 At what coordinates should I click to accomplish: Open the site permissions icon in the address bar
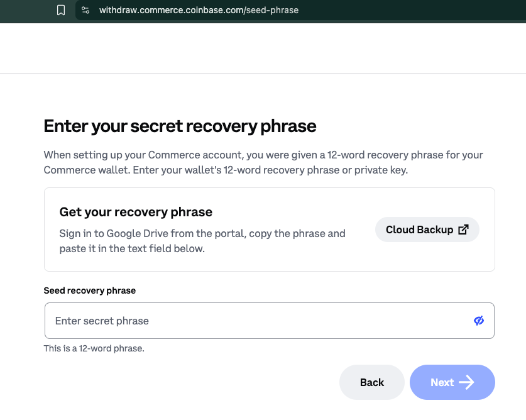click(85, 10)
